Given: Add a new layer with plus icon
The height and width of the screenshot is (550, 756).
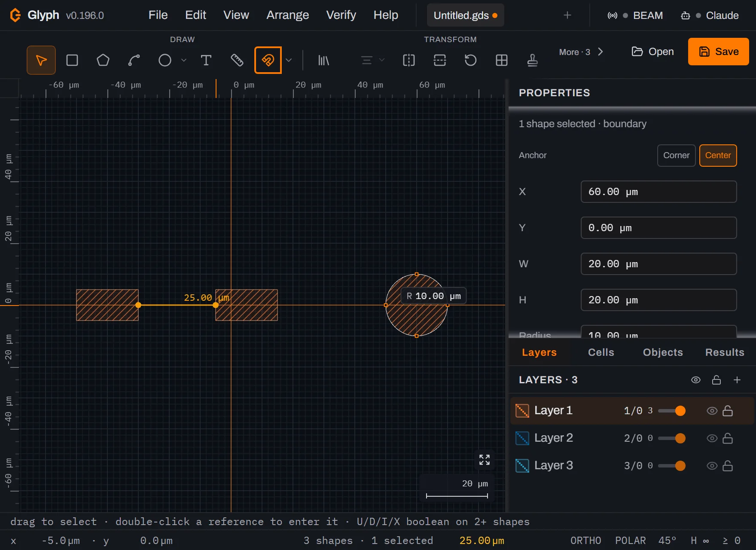Looking at the screenshot, I should (737, 380).
